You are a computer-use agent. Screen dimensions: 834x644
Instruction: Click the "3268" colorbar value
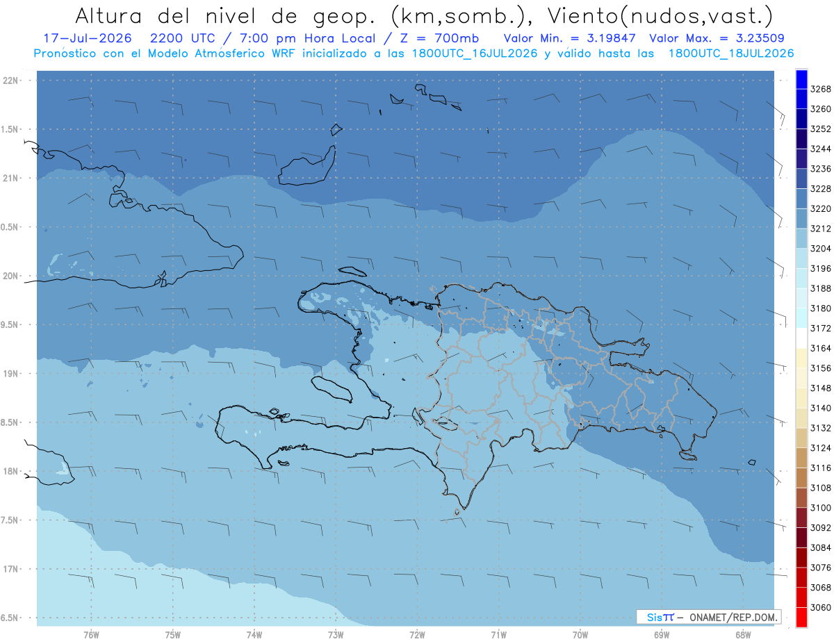click(x=821, y=89)
